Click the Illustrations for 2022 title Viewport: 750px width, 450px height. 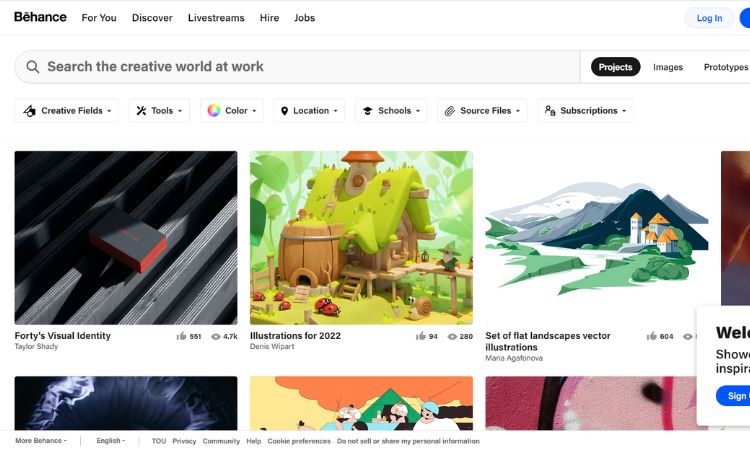pos(295,336)
